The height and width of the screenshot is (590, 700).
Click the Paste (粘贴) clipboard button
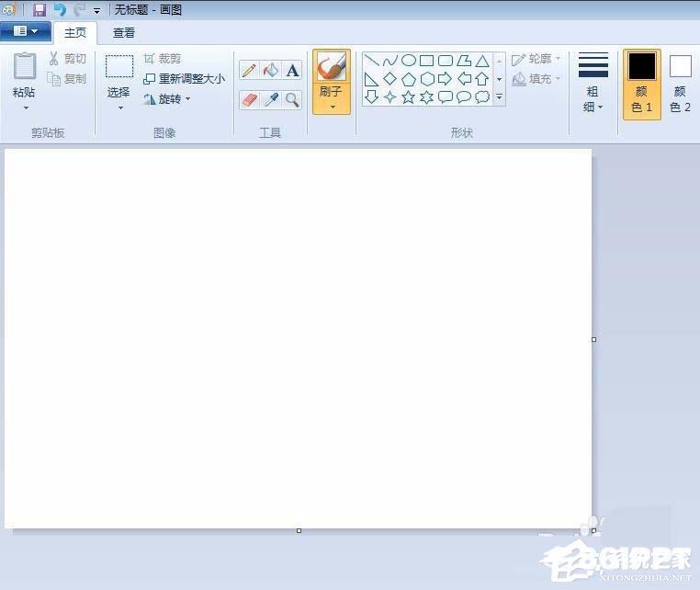pyautogui.click(x=25, y=67)
